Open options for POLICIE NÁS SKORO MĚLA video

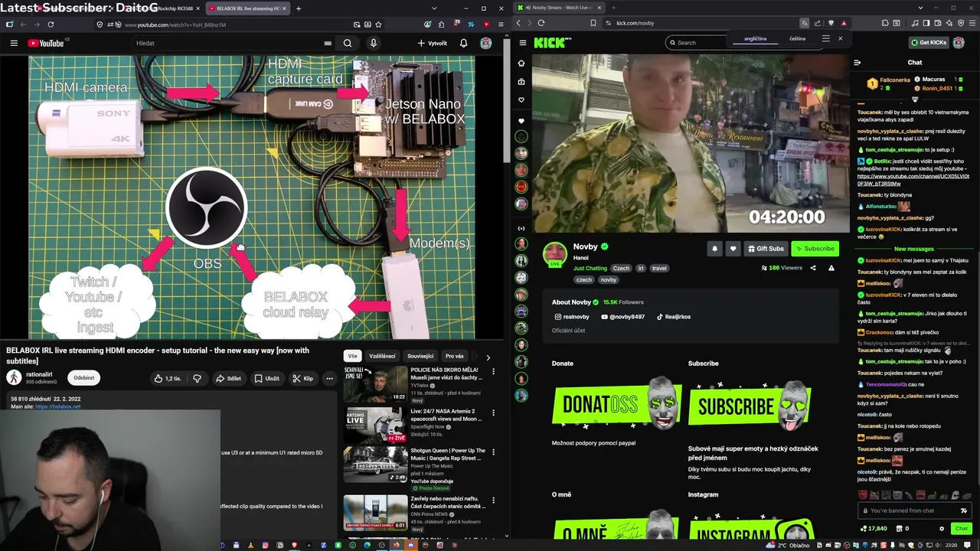click(493, 371)
